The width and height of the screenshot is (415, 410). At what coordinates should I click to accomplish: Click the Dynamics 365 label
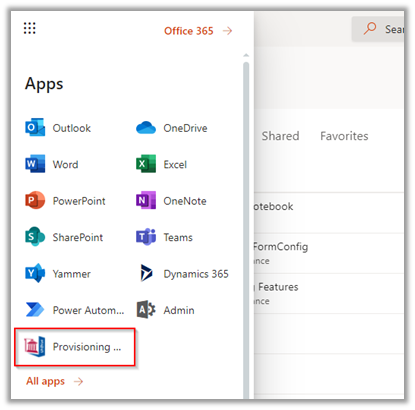[x=196, y=274]
